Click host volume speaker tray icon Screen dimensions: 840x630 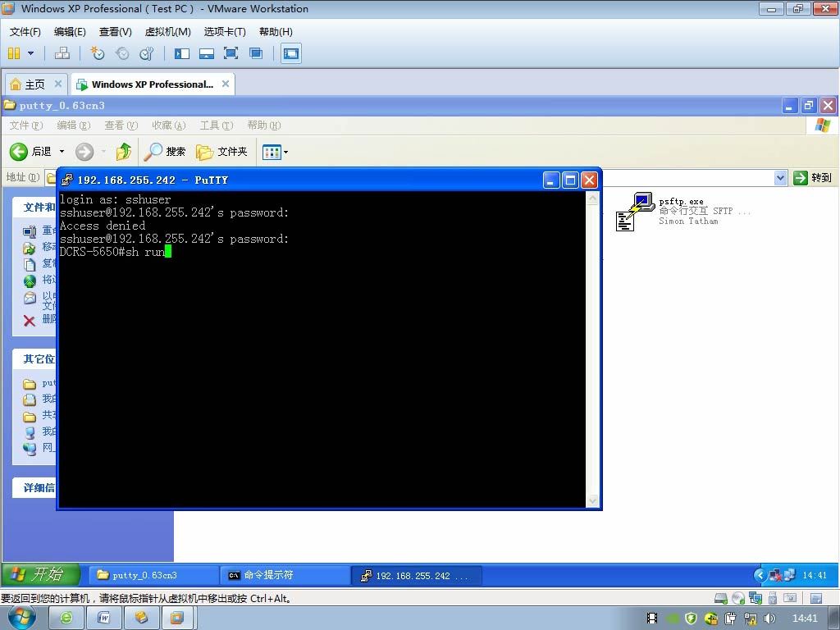click(x=769, y=619)
